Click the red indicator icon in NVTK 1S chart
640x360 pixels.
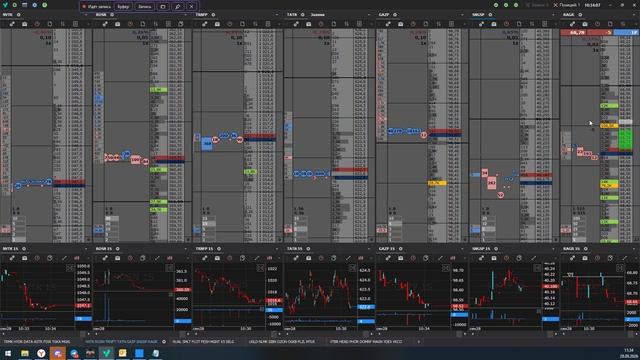coord(77,258)
